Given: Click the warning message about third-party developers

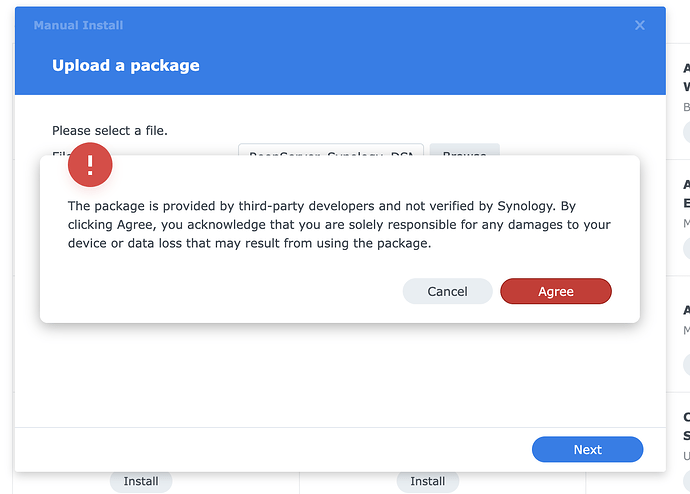Looking at the screenshot, I should (339, 224).
